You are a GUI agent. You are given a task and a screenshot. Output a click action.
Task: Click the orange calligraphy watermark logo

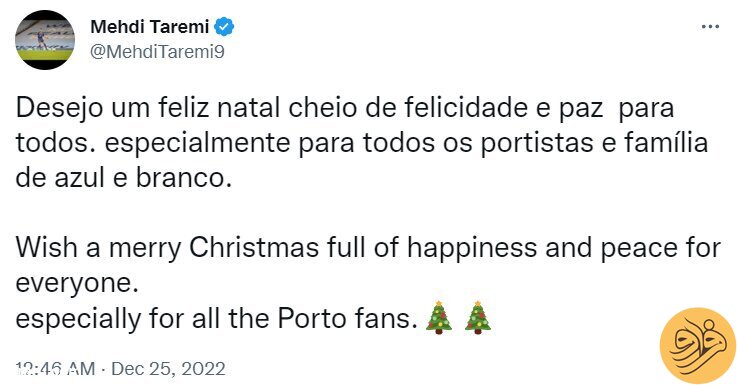pyautogui.click(x=698, y=345)
